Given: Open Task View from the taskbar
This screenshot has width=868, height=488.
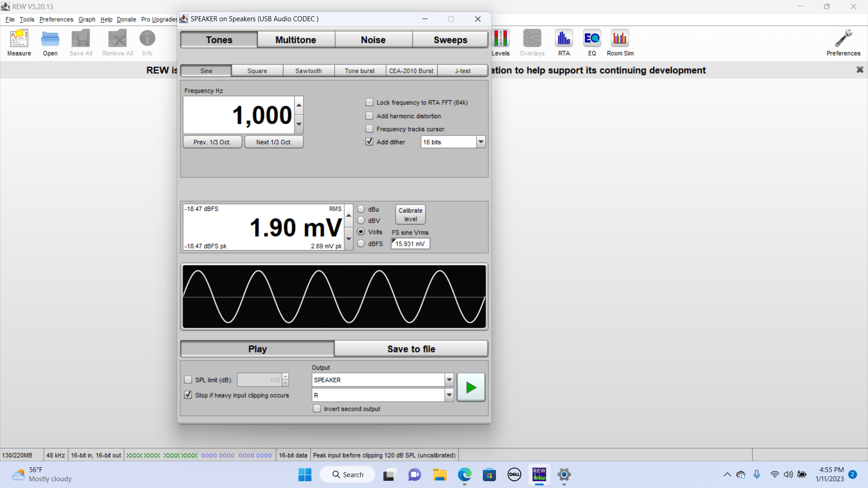Looking at the screenshot, I should [x=389, y=474].
